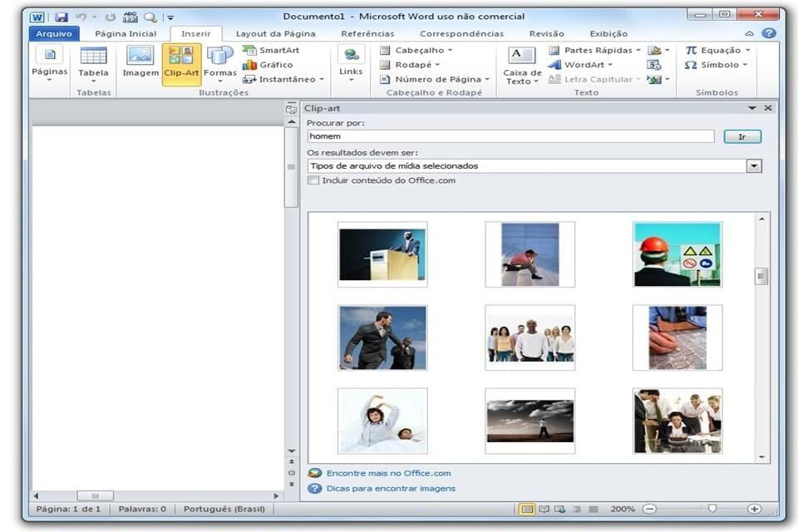Switch to the Revisão tab
The height and width of the screenshot is (532, 798).
[547, 33]
